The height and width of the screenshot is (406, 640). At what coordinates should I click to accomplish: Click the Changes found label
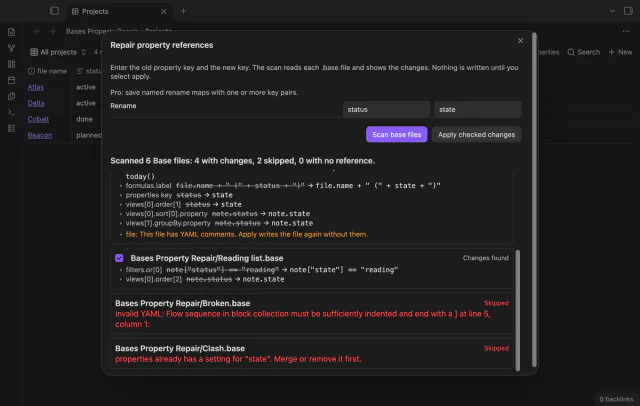click(x=486, y=258)
